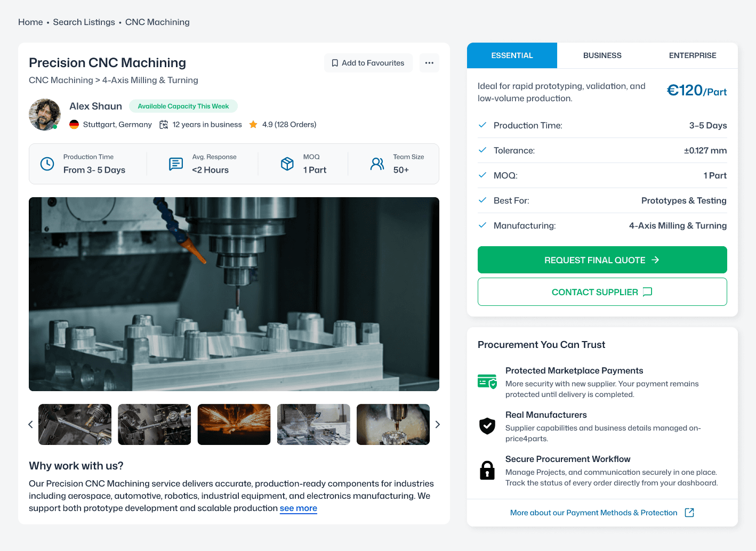Screen dimensions: 756x551
Task: Click the arrow icon in Request Final Quote
Action: [656, 260]
